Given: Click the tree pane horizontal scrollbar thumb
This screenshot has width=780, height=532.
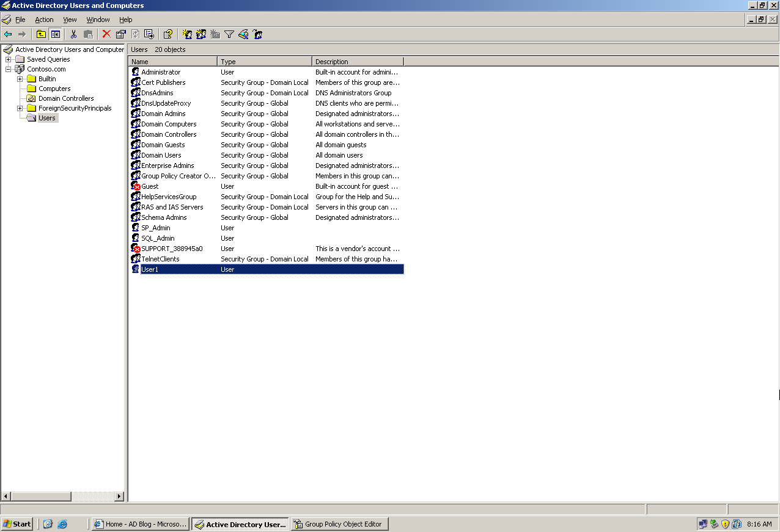Looking at the screenshot, I should coord(41,497).
